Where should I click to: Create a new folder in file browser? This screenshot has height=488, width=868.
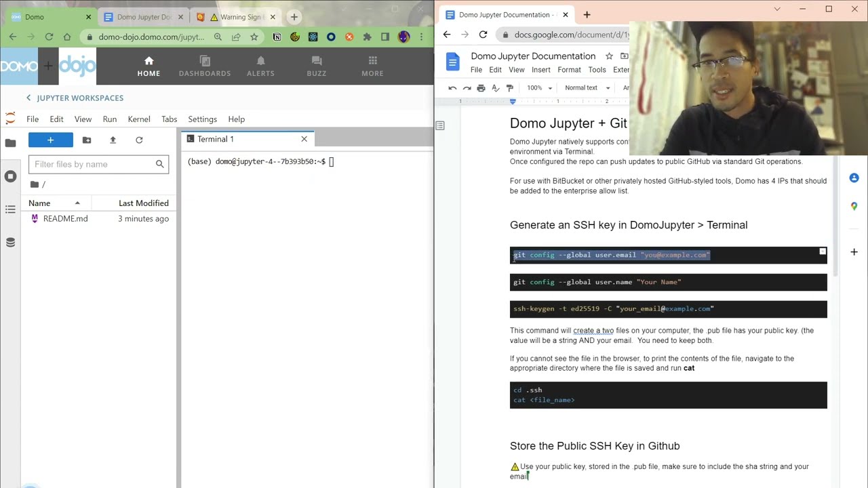pyautogui.click(x=87, y=140)
